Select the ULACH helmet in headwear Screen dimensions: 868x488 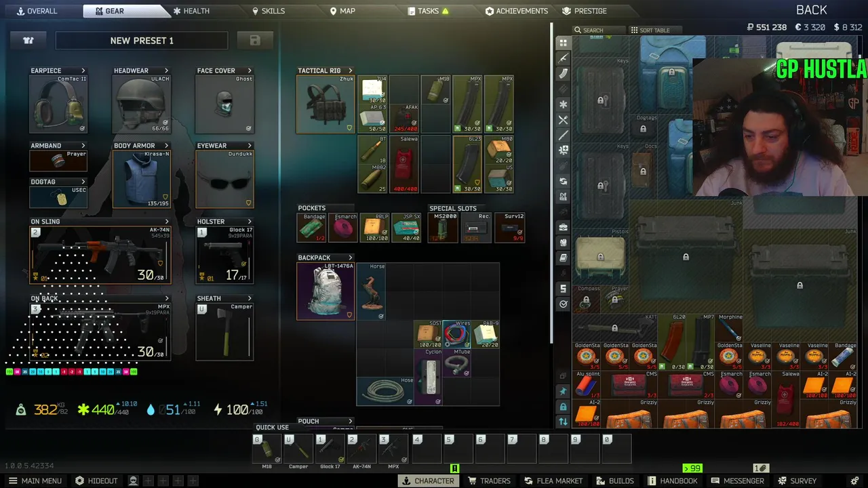(142, 104)
